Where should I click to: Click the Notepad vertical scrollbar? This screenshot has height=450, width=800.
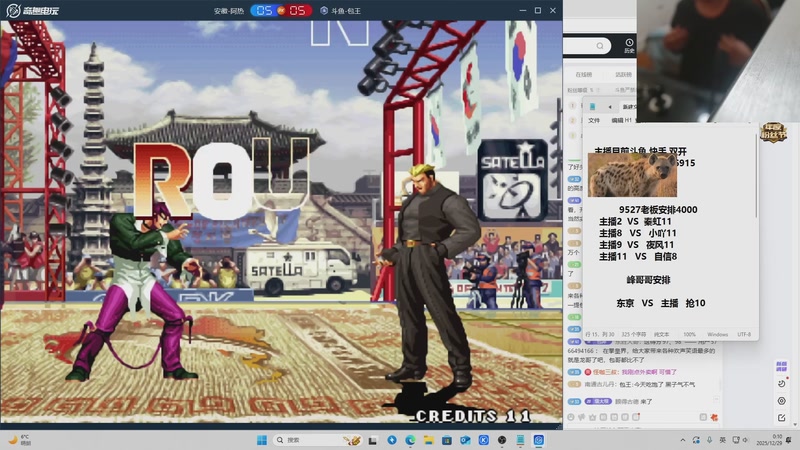pos(756,176)
